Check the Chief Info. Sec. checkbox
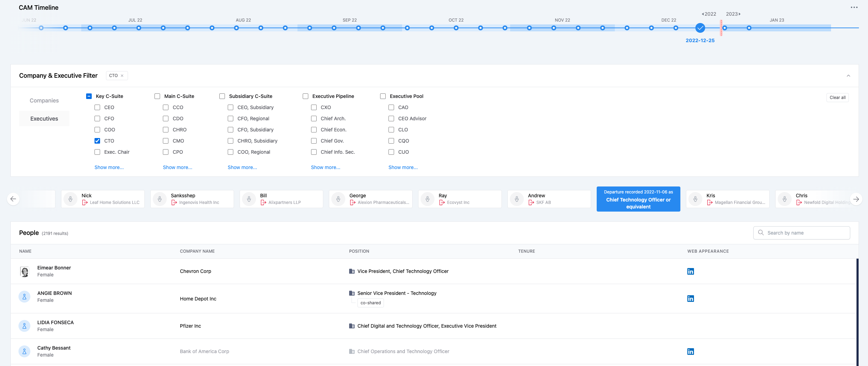Screen dimensions: 868x366 coord(314,152)
